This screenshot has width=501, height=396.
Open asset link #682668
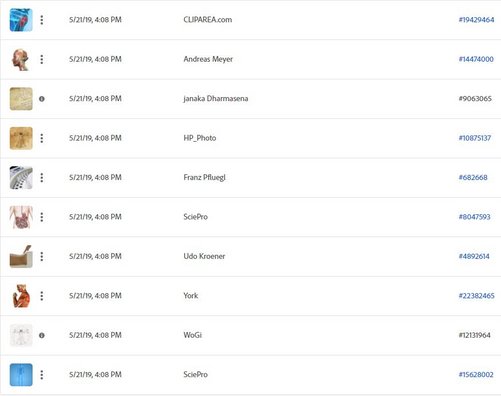click(x=473, y=177)
